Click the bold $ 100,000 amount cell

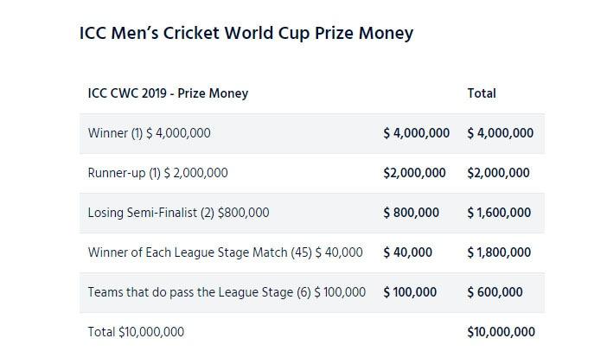coord(410,292)
